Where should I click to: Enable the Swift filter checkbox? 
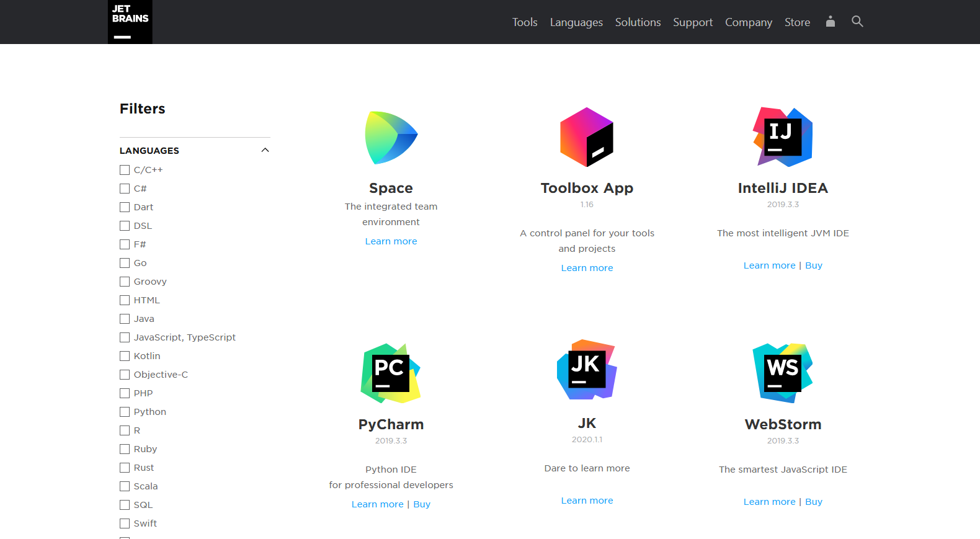(x=125, y=523)
